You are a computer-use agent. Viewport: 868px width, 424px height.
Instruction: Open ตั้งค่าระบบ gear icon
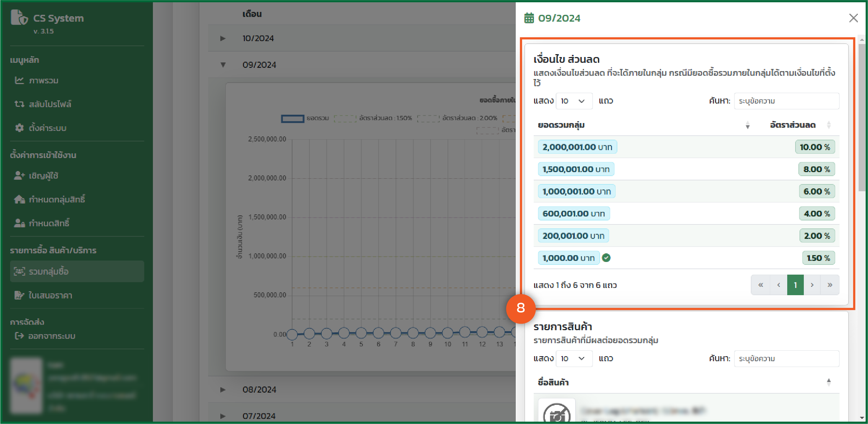[19, 128]
